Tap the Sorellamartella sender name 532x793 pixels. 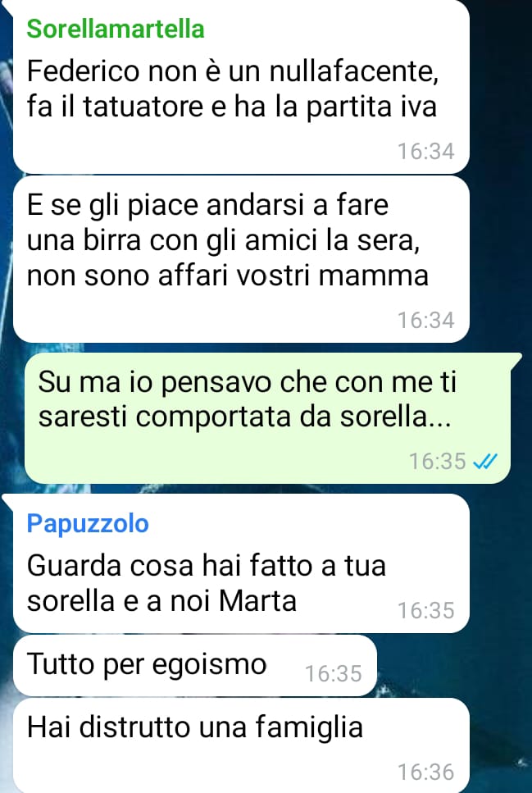click(x=116, y=29)
